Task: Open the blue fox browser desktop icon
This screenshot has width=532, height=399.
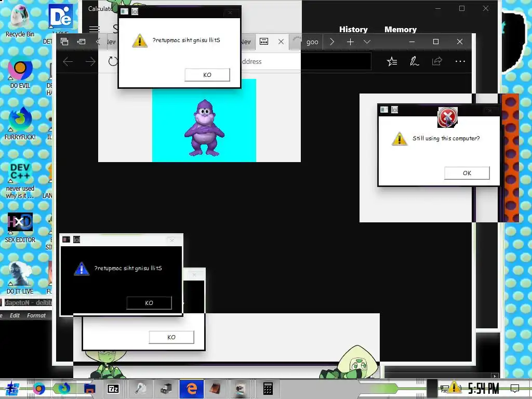Action: pos(20,123)
